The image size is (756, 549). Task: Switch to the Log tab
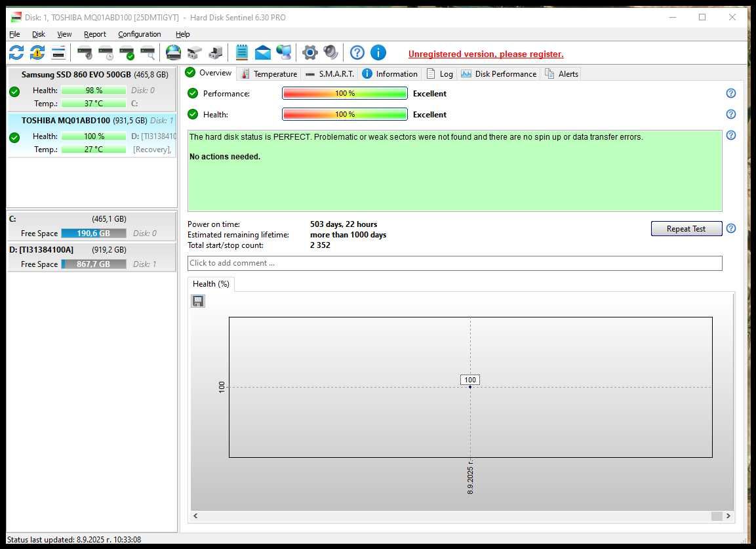pos(440,74)
